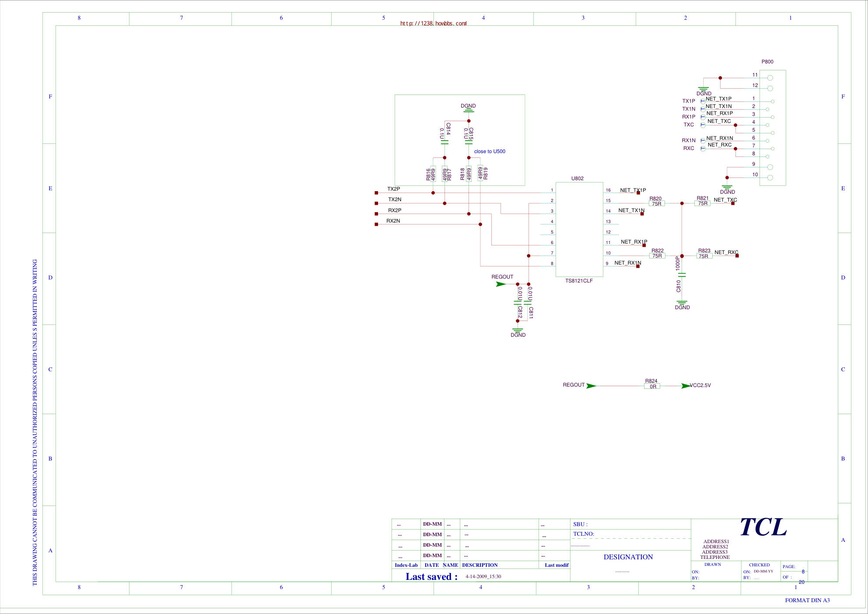868x614 pixels.
Task: Click the C814 capacitor reference
Action: (x=448, y=129)
